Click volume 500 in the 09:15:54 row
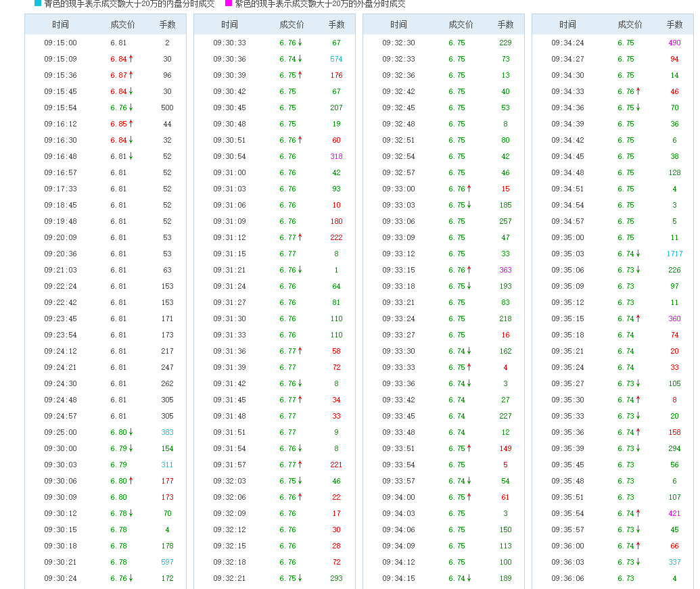The height and width of the screenshot is (589, 700). 168,108
